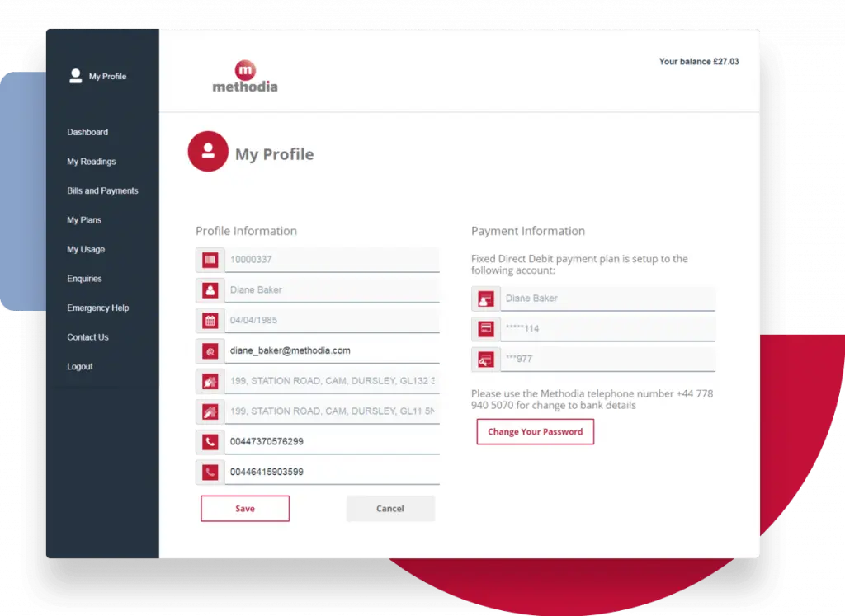Click the address icon beside GL11 5N address
The height and width of the screenshot is (616, 845).
(x=210, y=412)
